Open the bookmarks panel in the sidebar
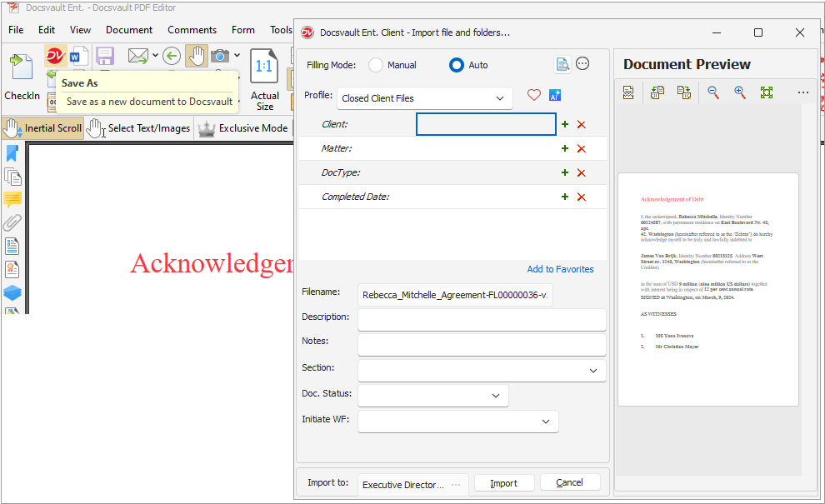Image resolution: width=825 pixels, height=504 pixels. coord(12,153)
